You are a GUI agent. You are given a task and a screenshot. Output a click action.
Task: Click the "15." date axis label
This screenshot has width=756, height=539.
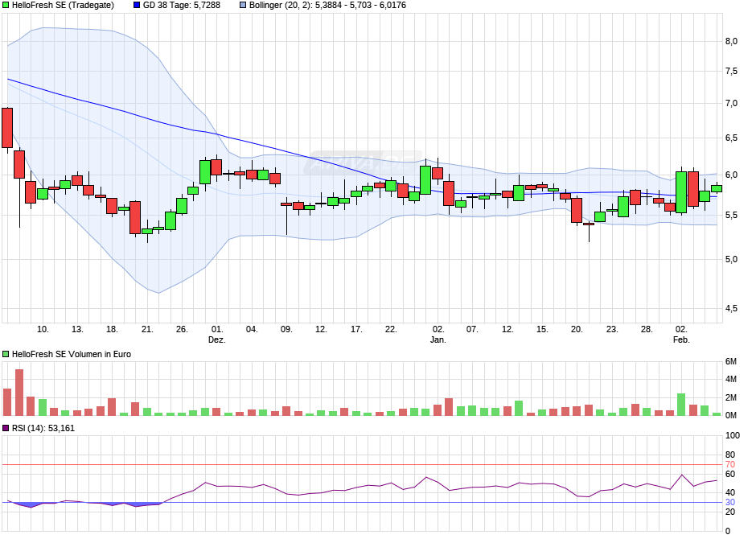pos(542,329)
